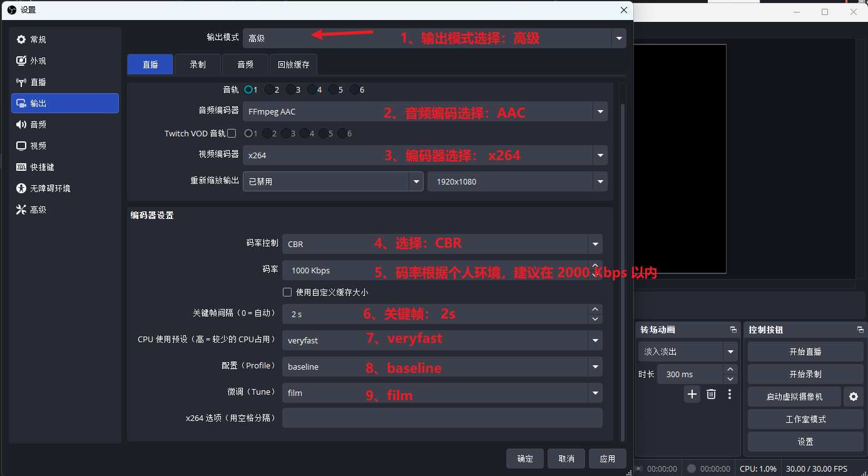Switch to the 直播 output tab

pos(150,64)
